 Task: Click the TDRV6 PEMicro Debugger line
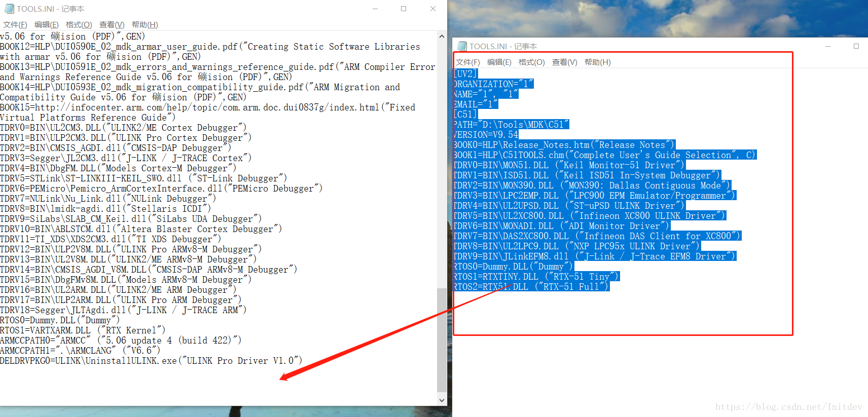click(x=161, y=188)
